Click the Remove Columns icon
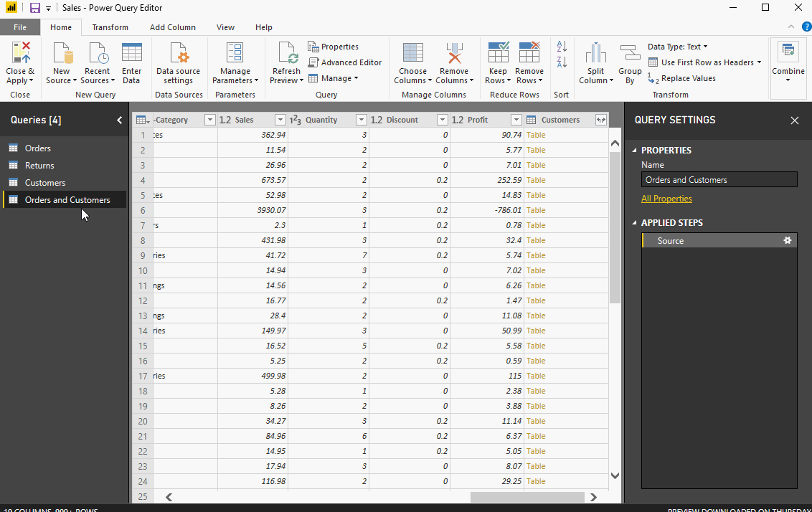812x512 pixels. (x=454, y=53)
